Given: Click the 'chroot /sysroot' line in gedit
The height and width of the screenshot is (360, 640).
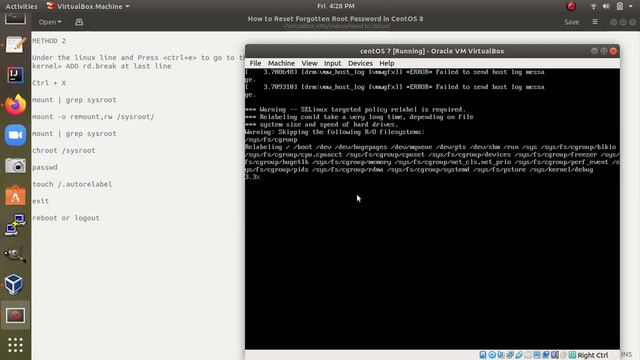Looking at the screenshot, I should click(x=64, y=150).
